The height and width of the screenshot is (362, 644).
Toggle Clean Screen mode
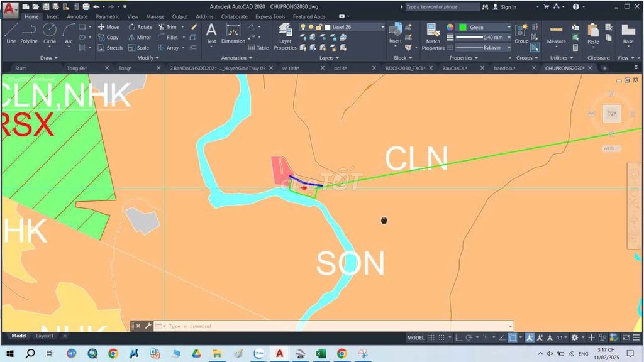coord(626,337)
